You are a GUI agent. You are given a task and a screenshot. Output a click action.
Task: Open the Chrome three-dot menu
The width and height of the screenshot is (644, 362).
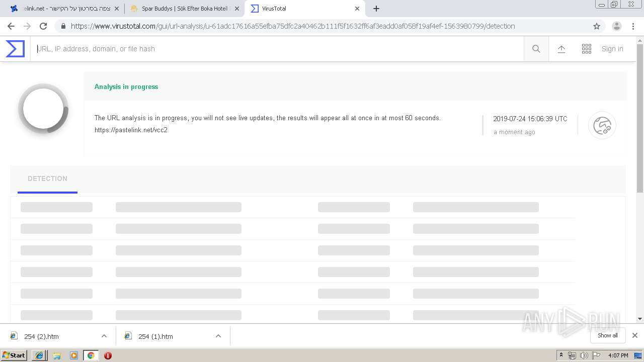click(x=633, y=26)
